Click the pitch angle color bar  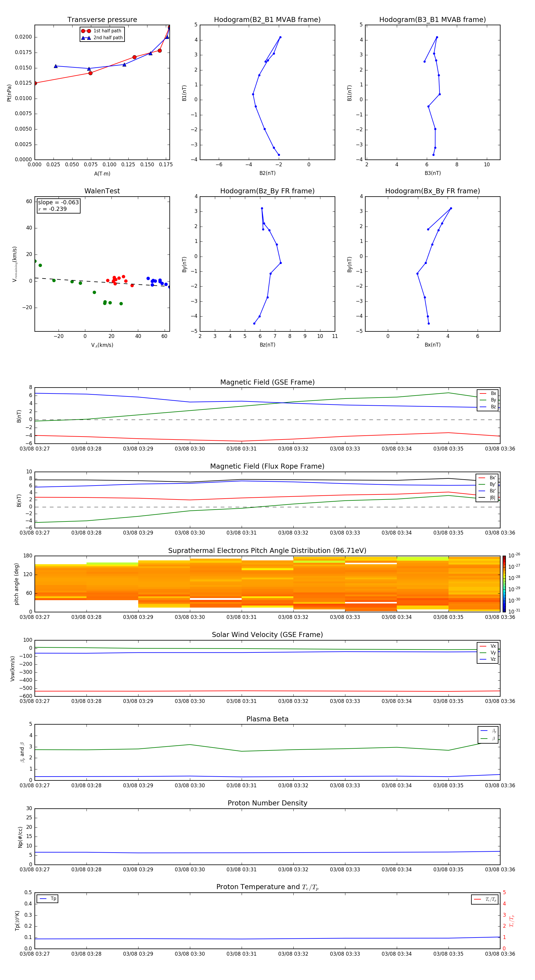(x=504, y=584)
